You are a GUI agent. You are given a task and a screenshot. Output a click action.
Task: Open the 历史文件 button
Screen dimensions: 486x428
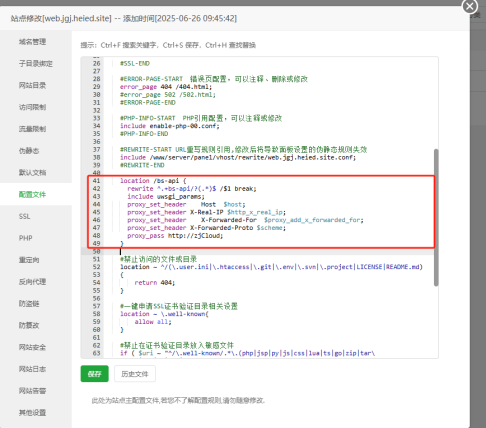coord(135,374)
